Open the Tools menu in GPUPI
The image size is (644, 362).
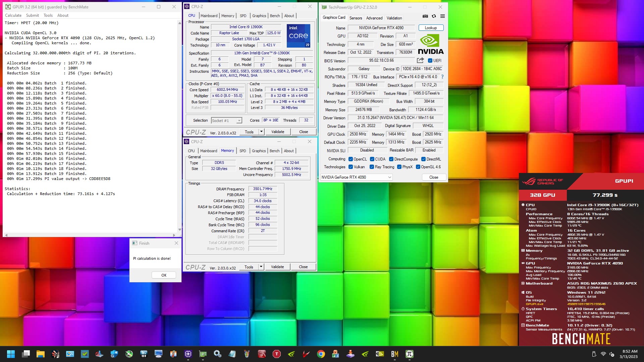click(x=48, y=15)
